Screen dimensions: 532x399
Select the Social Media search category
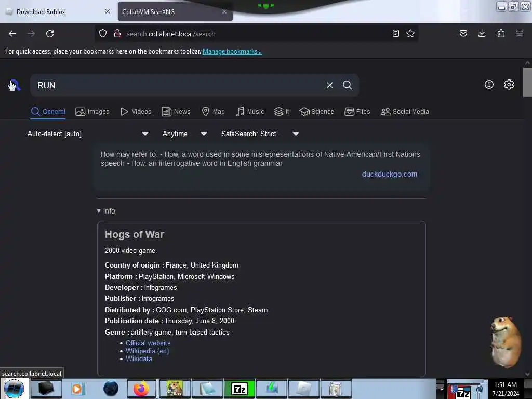coord(405,112)
